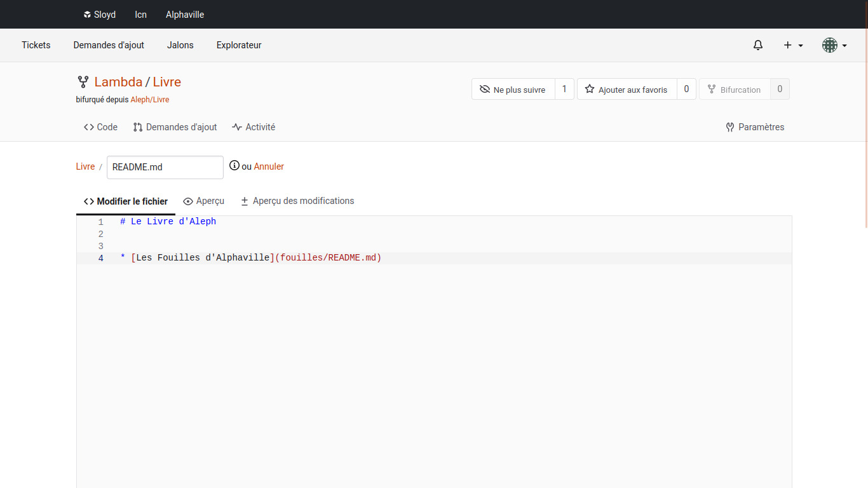Go to Tickets page

(x=36, y=45)
